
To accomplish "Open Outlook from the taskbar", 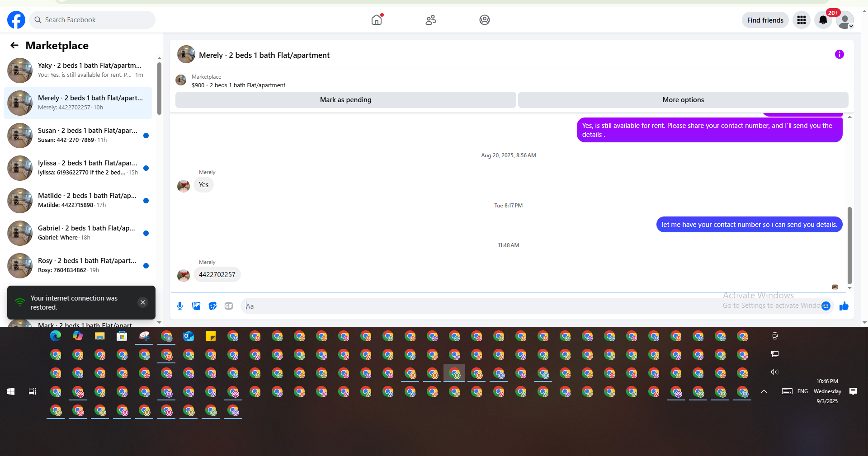I will coord(189,336).
